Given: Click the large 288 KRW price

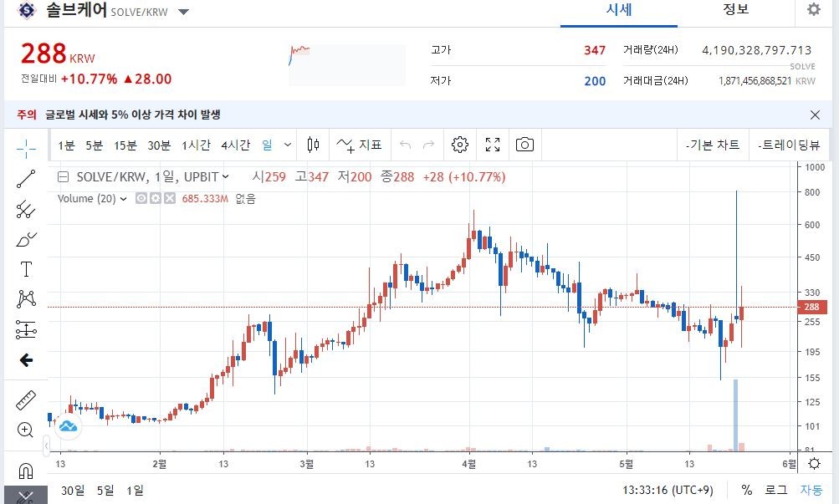Looking at the screenshot, I should pos(57,54).
